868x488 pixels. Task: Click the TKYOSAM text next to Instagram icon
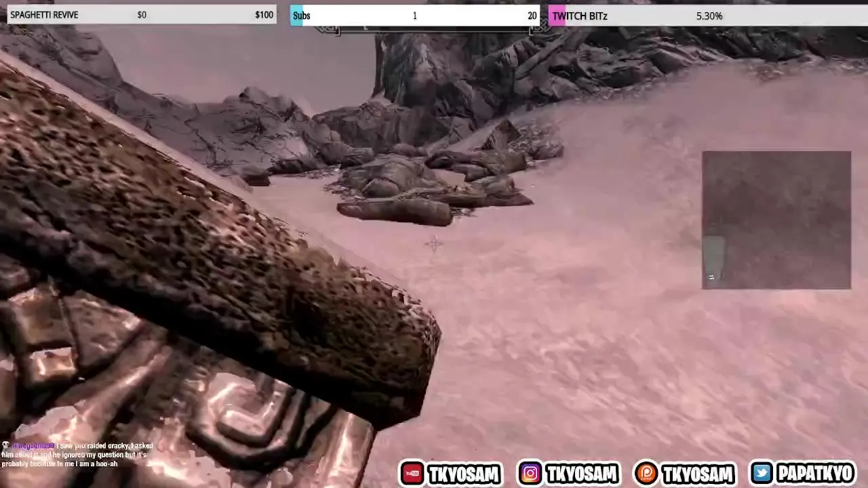coord(582,474)
